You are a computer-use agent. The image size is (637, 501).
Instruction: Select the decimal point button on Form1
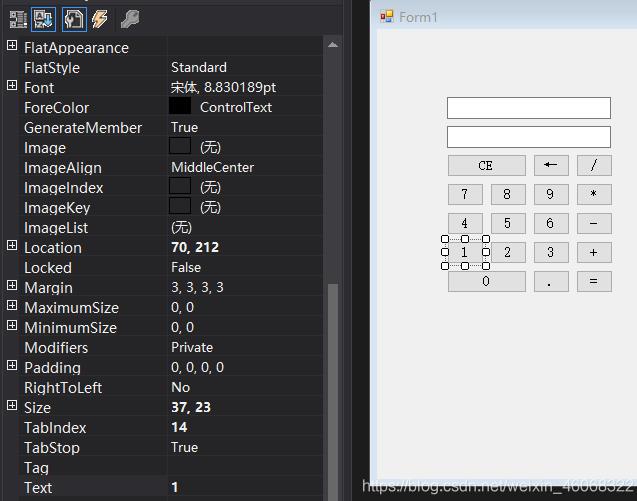tap(551, 281)
